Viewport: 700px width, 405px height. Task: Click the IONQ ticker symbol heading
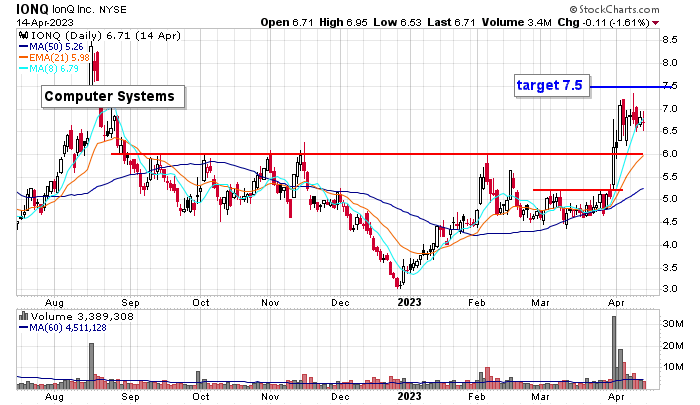tap(33, 9)
